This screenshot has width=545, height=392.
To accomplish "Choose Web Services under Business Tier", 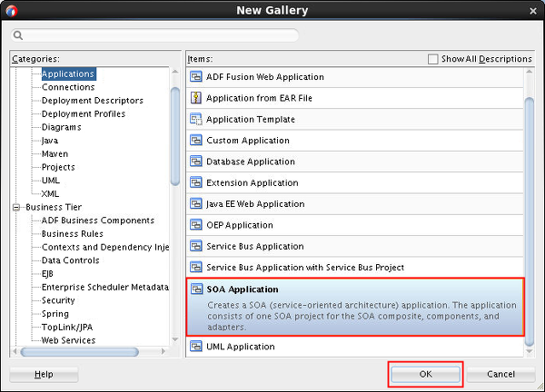I will point(68,340).
